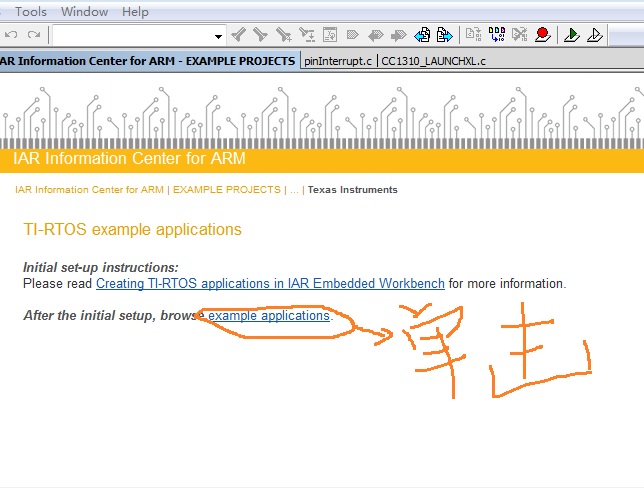Click the Next Bookmark icon
This screenshot has width=644, height=489.
click(398, 36)
